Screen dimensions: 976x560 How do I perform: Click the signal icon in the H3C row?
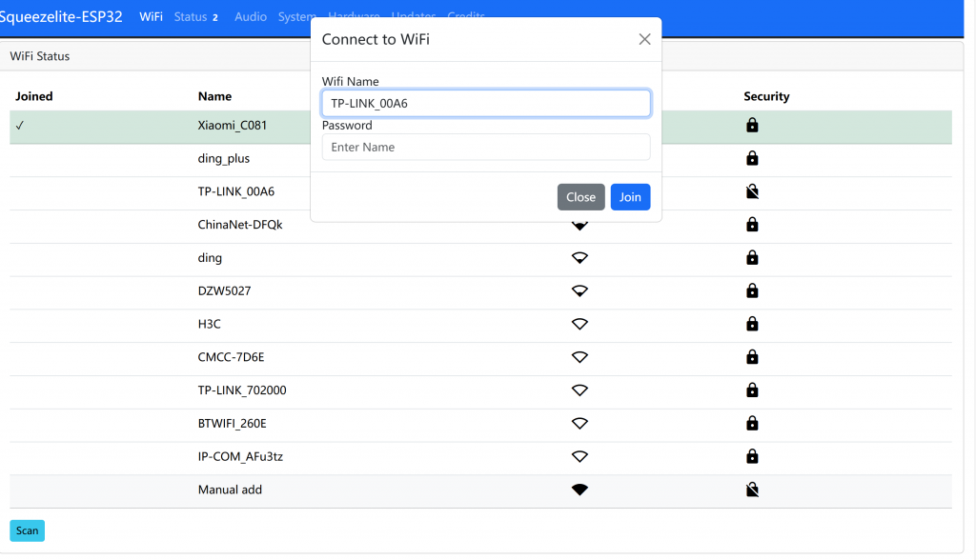pos(579,325)
